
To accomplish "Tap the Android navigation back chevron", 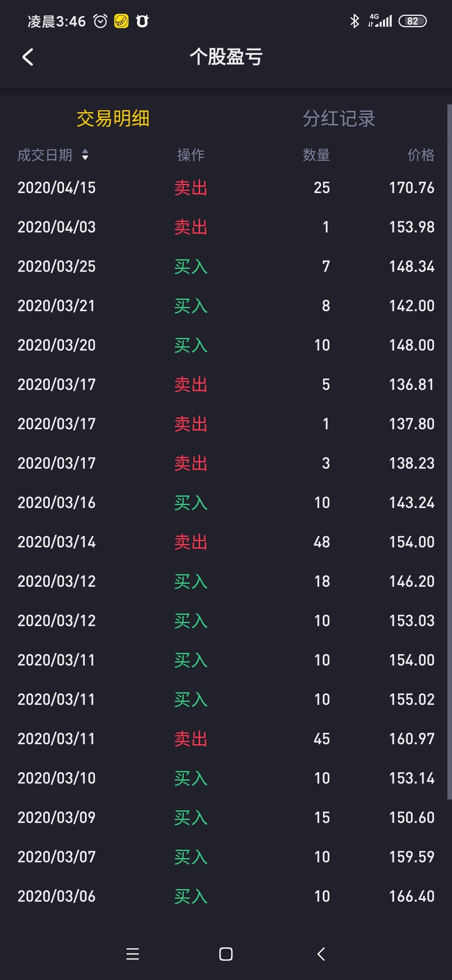I will pos(321,954).
